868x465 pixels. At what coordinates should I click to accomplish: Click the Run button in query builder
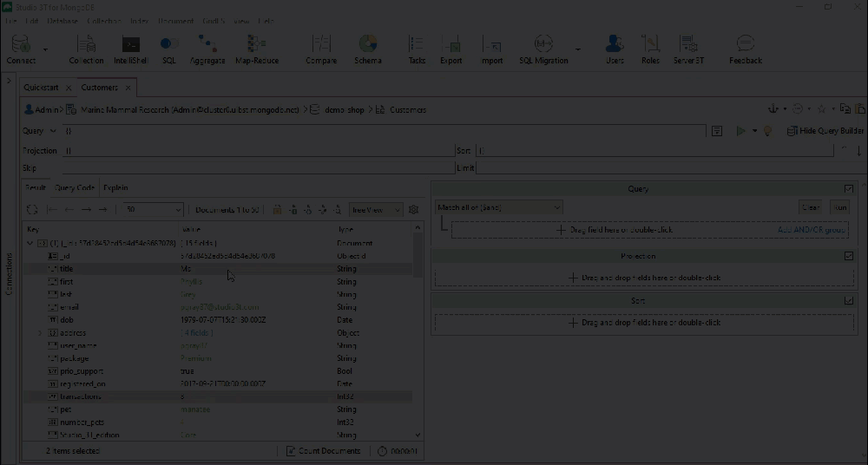839,207
